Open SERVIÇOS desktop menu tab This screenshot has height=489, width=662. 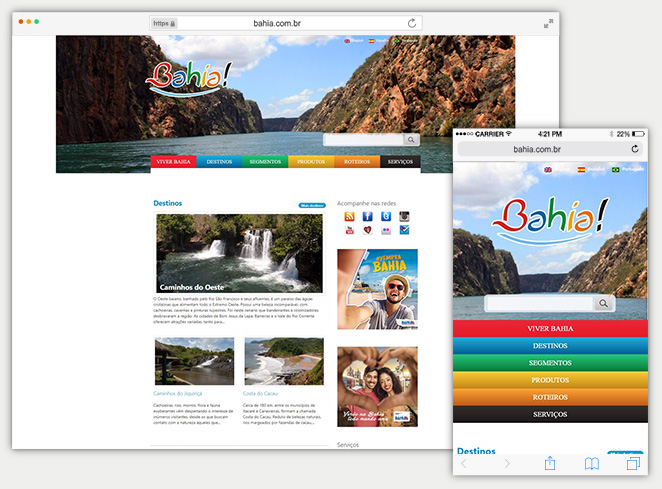pyautogui.click(x=400, y=162)
